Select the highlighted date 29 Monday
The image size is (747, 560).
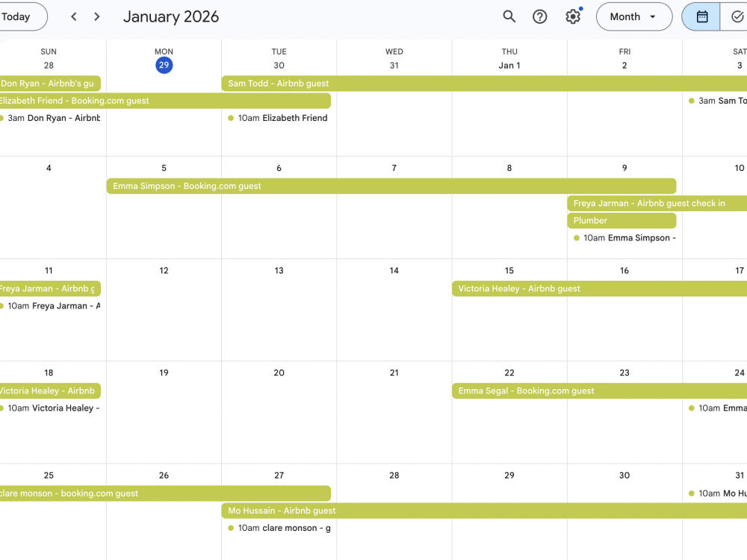click(164, 65)
